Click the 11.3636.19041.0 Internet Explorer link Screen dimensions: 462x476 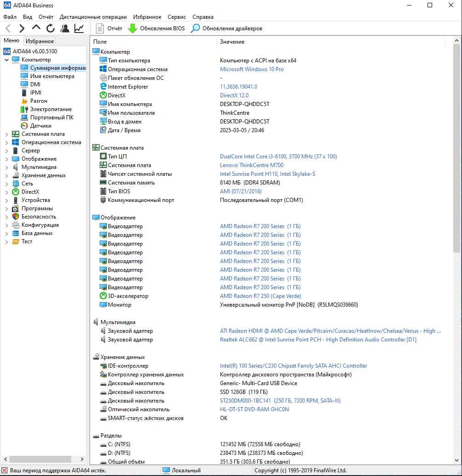tap(238, 87)
